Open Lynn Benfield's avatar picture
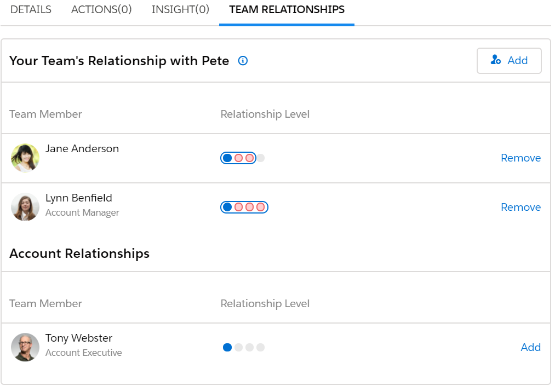The width and height of the screenshot is (555, 392). click(x=25, y=207)
